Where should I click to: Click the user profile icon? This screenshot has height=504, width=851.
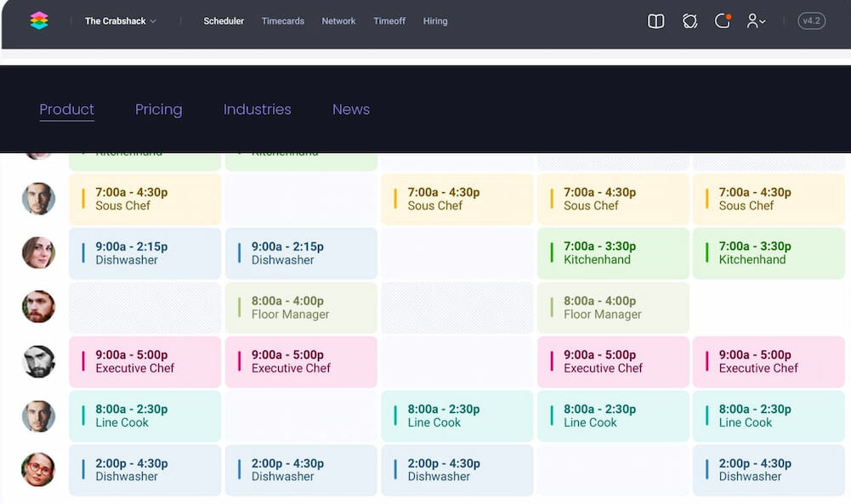pyautogui.click(x=752, y=21)
